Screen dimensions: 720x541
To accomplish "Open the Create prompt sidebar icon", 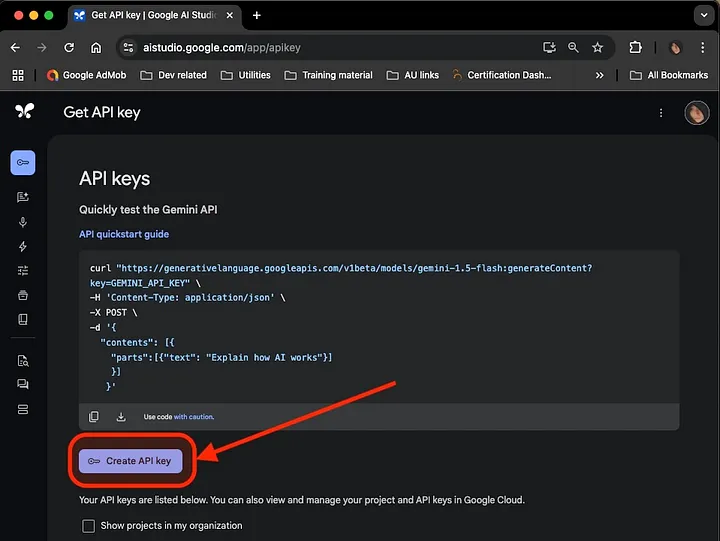I will coord(23,197).
